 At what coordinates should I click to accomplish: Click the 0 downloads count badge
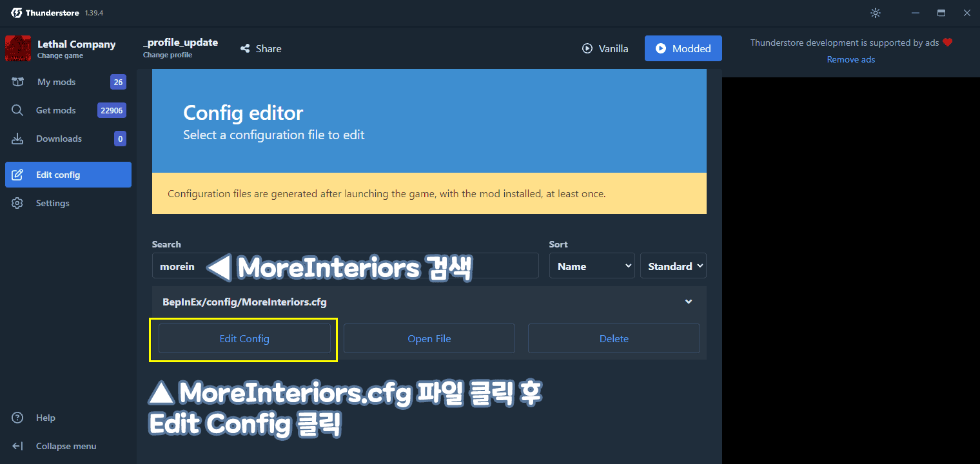click(120, 139)
